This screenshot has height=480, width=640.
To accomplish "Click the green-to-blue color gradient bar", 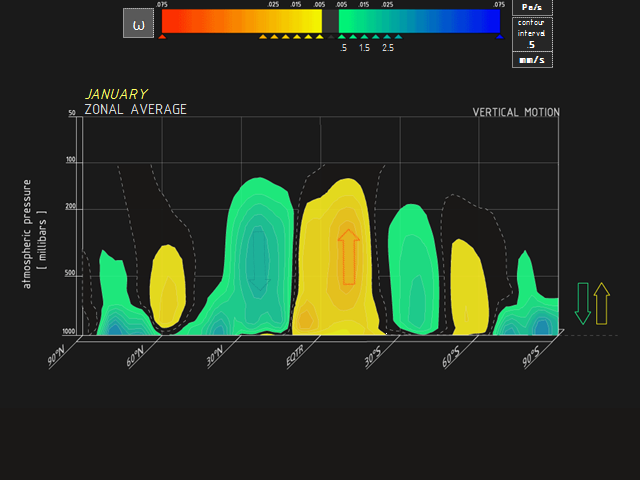I will coord(418,21).
